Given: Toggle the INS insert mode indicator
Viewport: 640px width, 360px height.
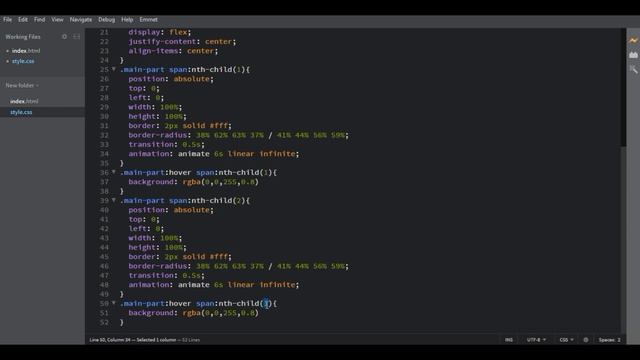Looking at the screenshot, I should click(x=509, y=340).
